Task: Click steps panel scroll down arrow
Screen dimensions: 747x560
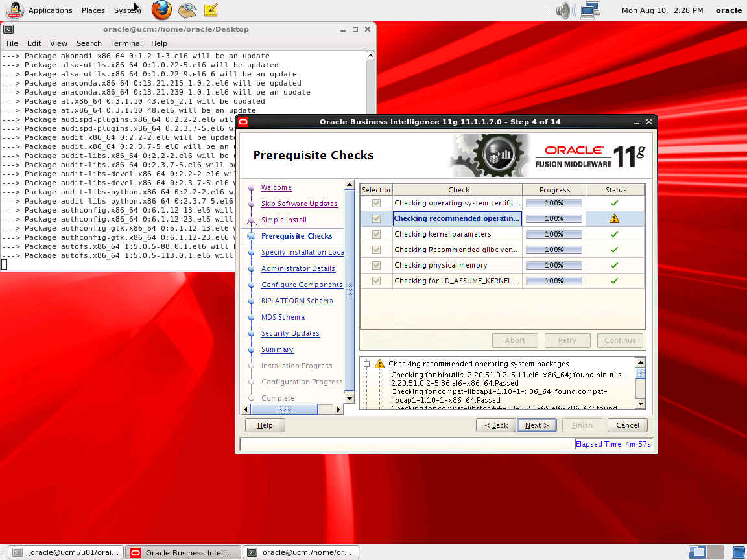Action: tap(350, 399)
